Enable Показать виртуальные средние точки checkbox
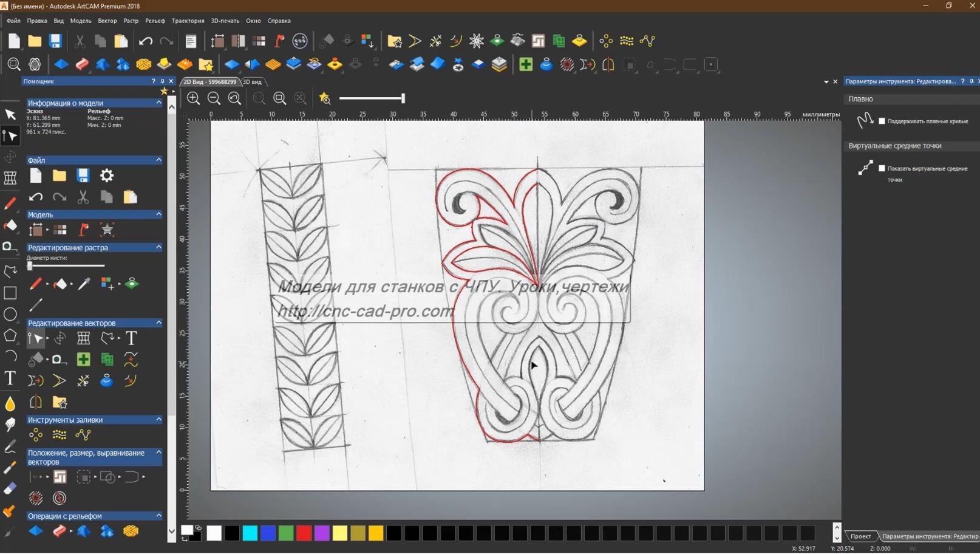This screenshot has width=980, height=554. coord(882,168)
